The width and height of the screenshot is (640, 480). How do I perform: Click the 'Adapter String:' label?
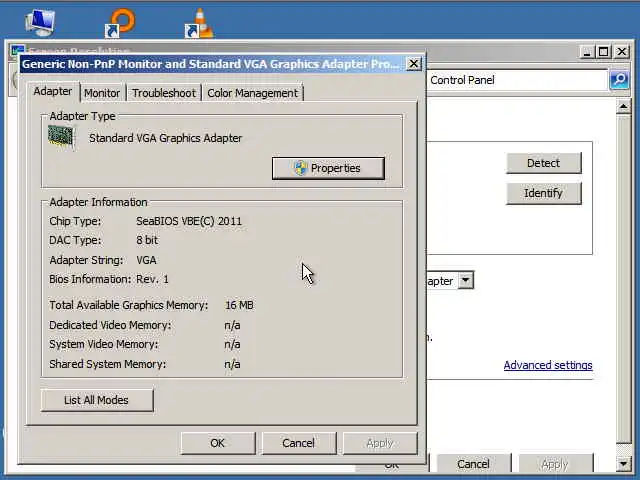pos(86,260)
